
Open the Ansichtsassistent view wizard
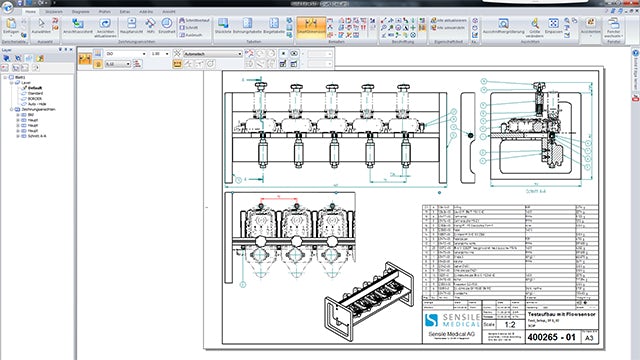(x=78, y=27)
